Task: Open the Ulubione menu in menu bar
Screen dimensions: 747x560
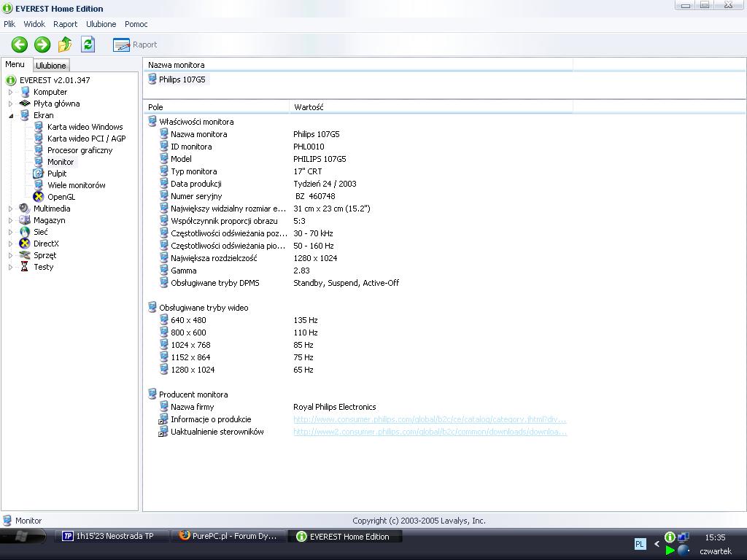Action: [101, 24]
